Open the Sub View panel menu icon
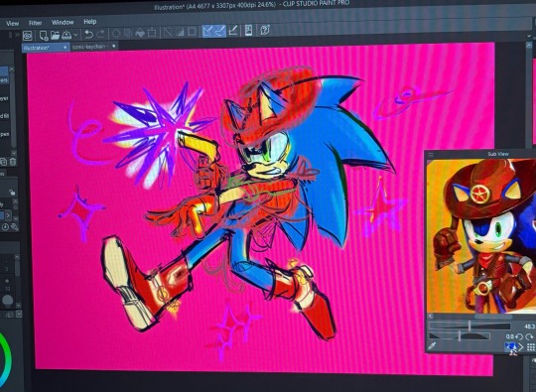Image resolution: width=536 pixels, height=392 pixels. [x=431, y=155]
